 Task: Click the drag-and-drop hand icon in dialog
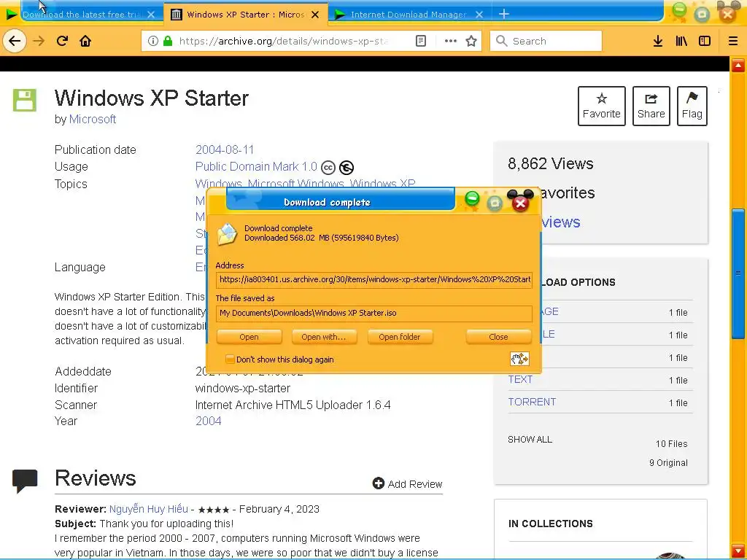pos(519,359)
